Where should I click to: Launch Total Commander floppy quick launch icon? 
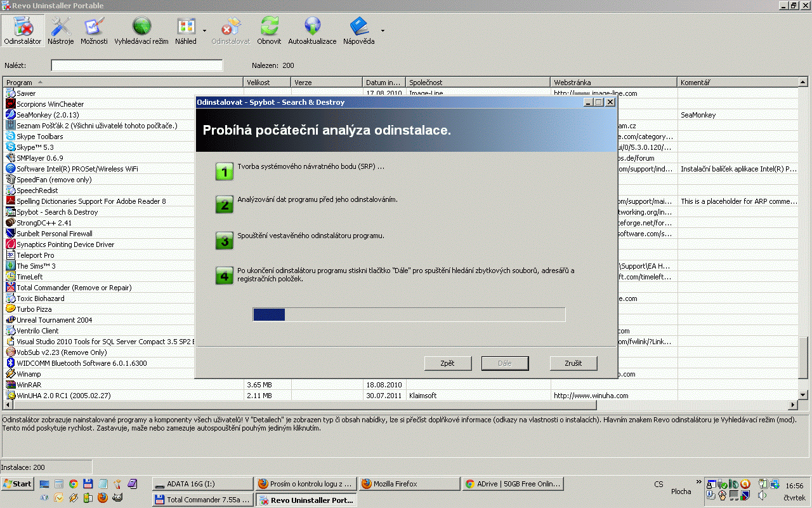[88, 484]
